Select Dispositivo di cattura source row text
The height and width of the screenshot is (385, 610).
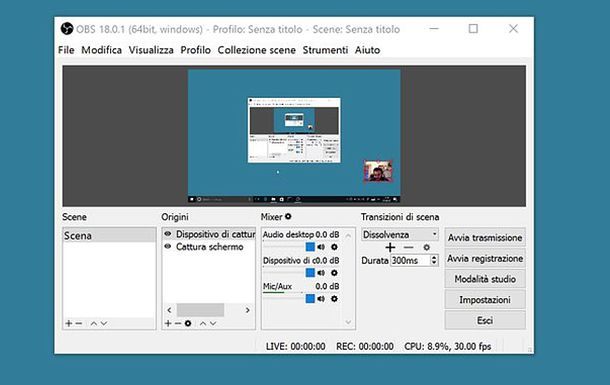pos(216,234)
